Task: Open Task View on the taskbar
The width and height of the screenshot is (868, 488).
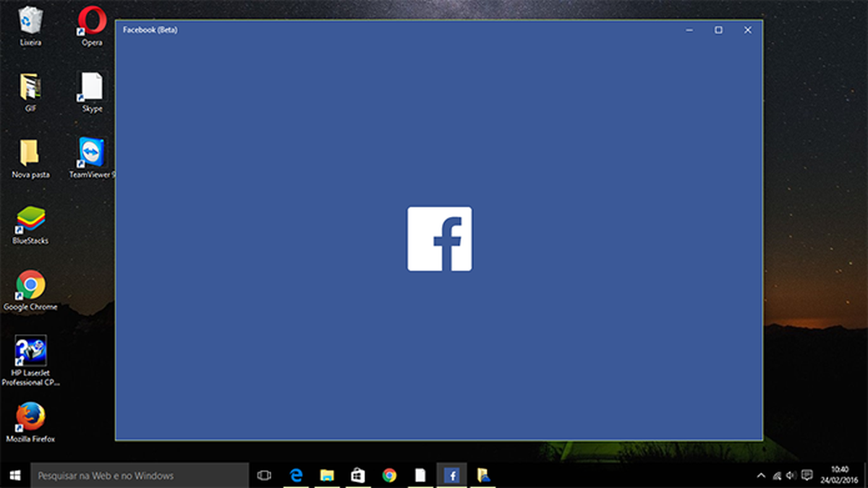Action: 265,475
